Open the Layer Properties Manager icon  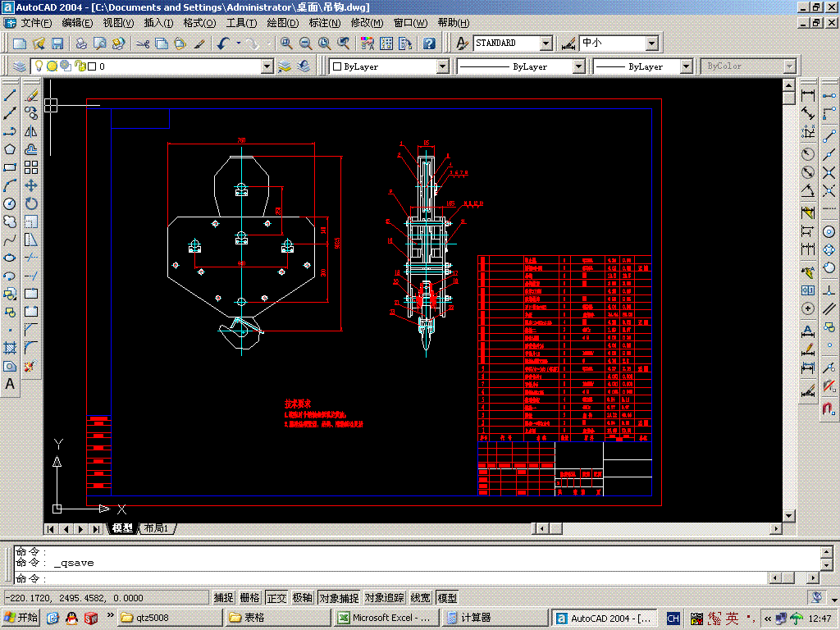20,66
